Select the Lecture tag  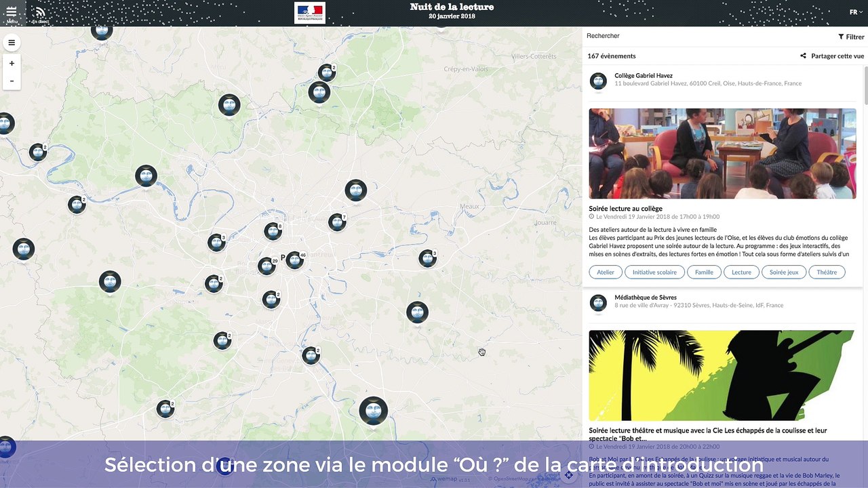(741, 272)
